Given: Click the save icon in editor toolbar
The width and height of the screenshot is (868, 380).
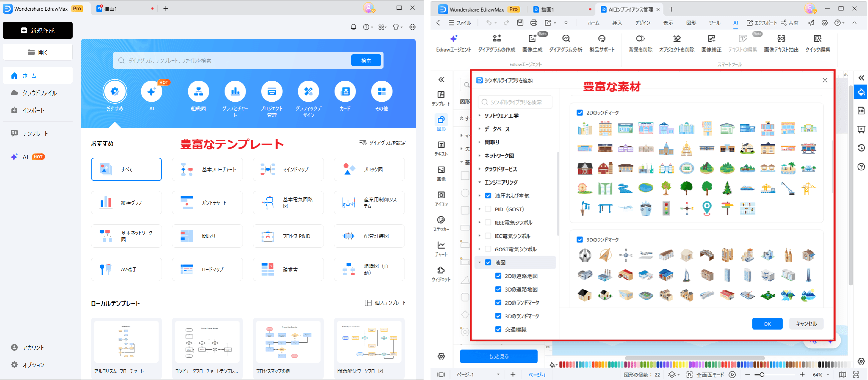Looking at the screenshot, I should click(x=520, y=23).
